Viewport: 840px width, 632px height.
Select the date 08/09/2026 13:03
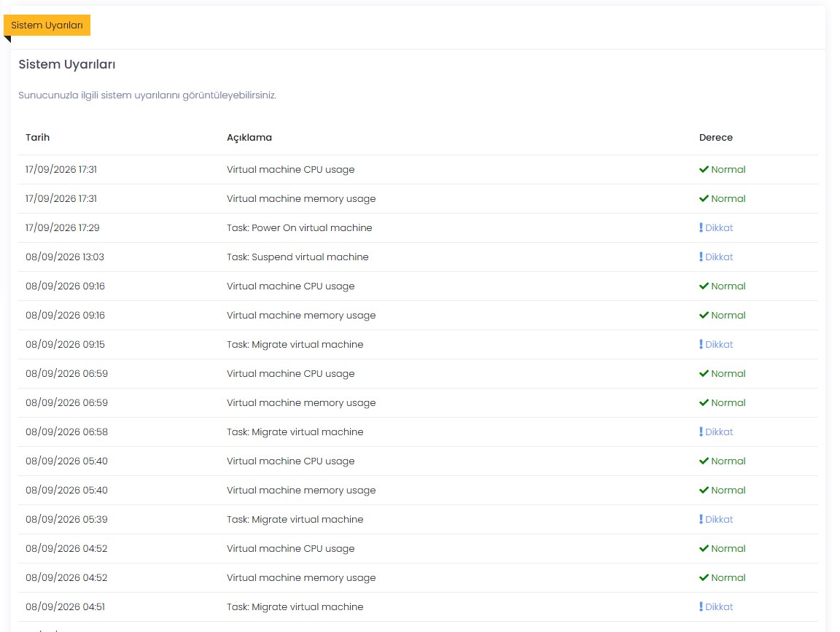tap(65, 257)
